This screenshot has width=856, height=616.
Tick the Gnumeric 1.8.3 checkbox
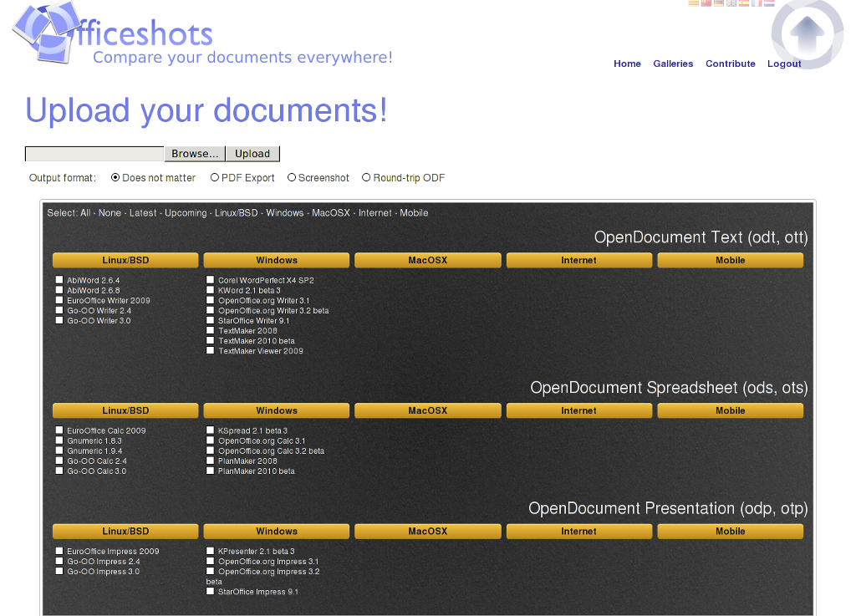59,440
